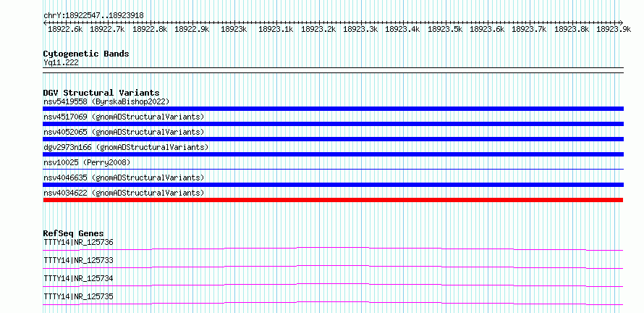Click the TTTY14|NR_125736 gene label
The width and height of the screenshot is (644, 313).
tap(78, 242)
